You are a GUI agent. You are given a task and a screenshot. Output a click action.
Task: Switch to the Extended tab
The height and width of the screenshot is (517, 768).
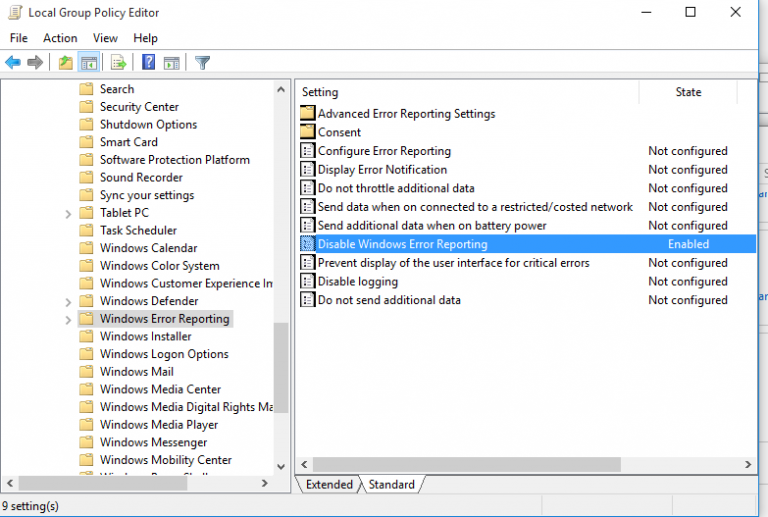point(329,485)
